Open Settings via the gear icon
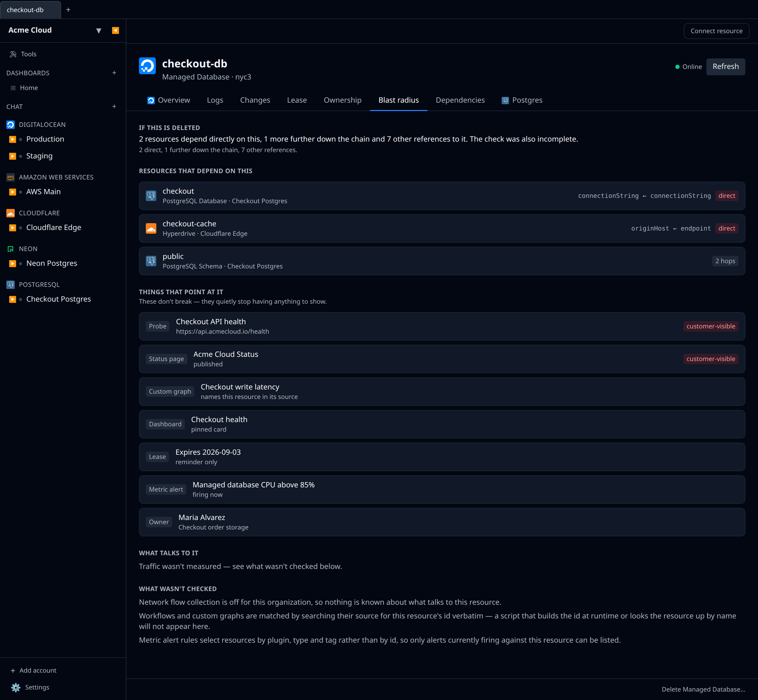This screenshot has width=758, height=700. tap(16, 687)
